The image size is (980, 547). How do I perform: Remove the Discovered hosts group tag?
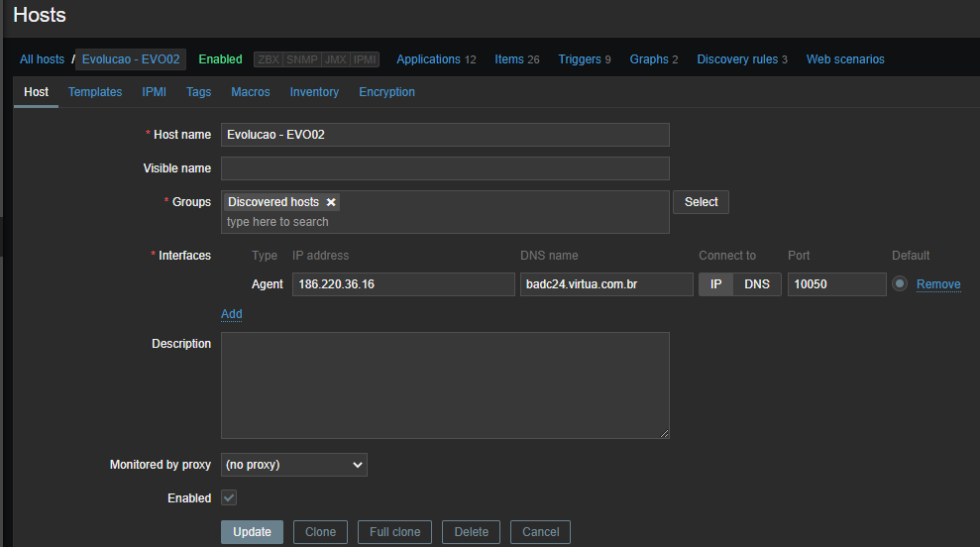tap(331, 202)
